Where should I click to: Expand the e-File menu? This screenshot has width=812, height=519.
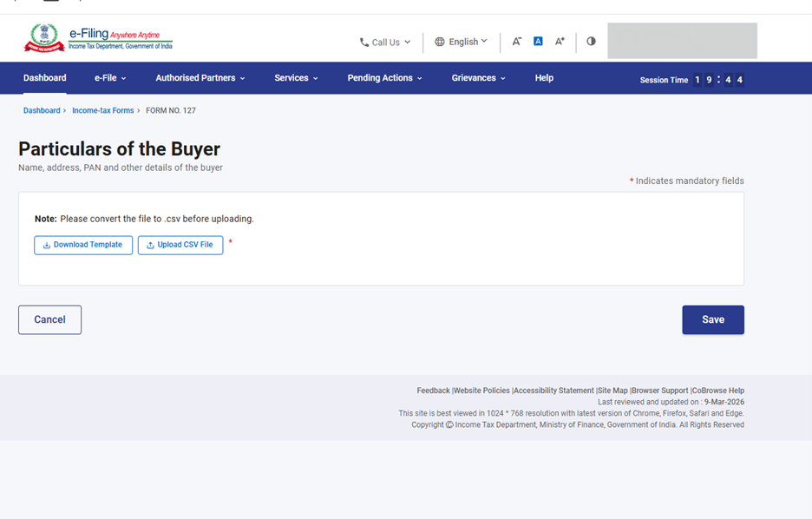109,77
